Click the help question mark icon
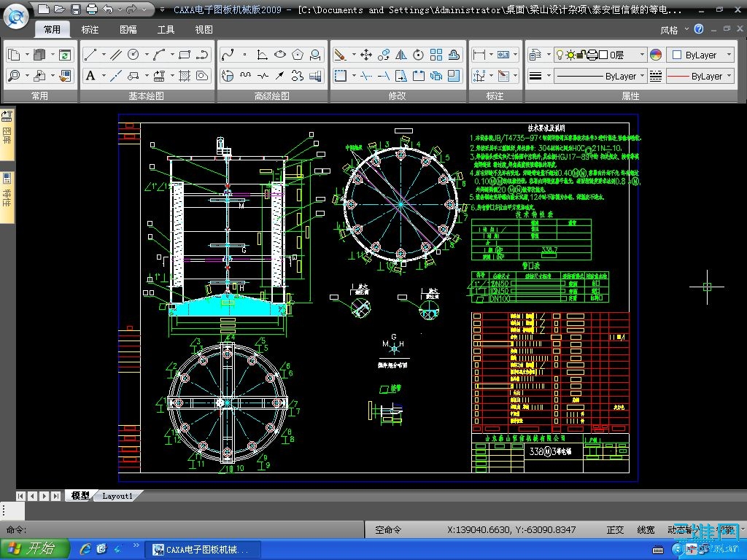Screen dimensions: 747x560 (698, 29)
